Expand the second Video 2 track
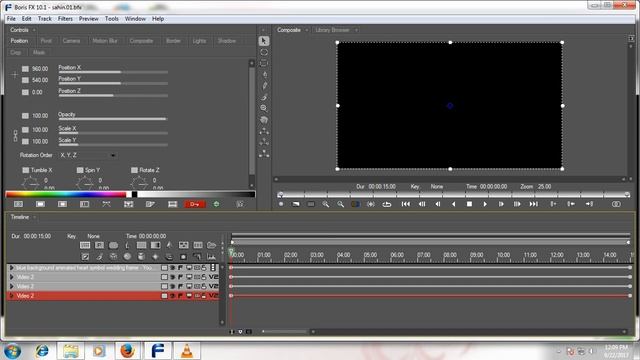 [11, 287]
